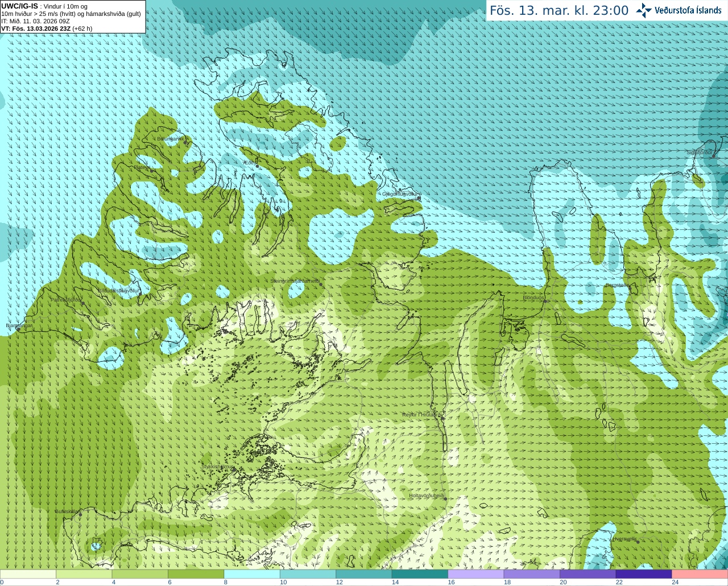728x586 pixels.
Task: Click the 12–14 m/s teal legend swatch
Action: click(364, 574)
